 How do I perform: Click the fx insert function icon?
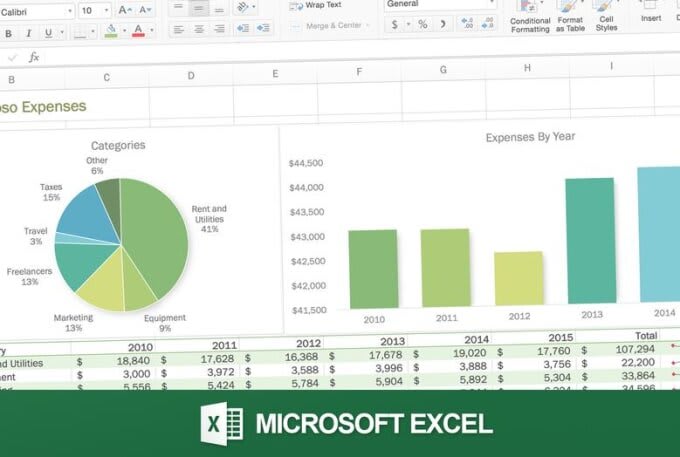point(34,57)
